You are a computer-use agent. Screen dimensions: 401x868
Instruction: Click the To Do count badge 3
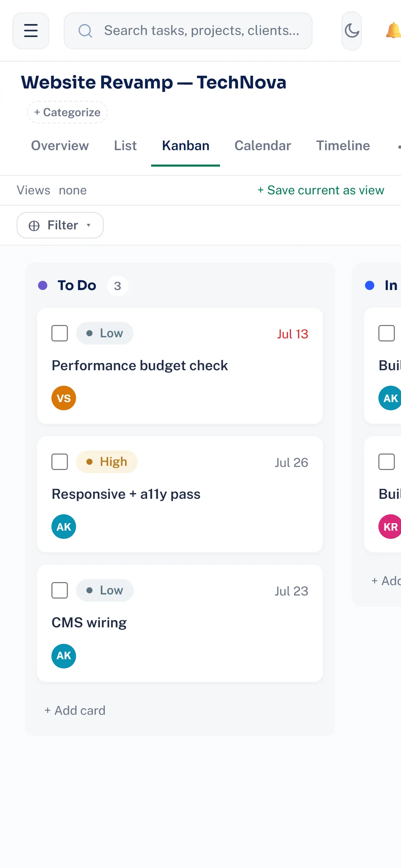coord(118,286)
